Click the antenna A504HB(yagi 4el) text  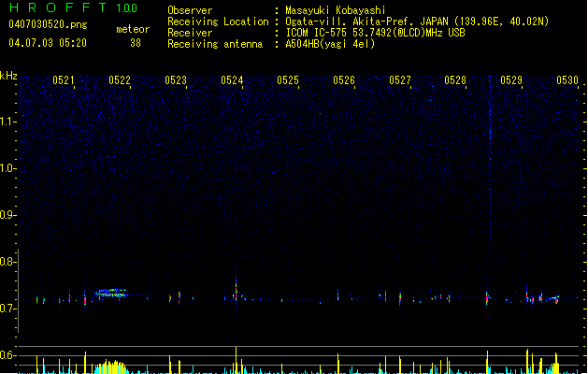coord(330,44)
